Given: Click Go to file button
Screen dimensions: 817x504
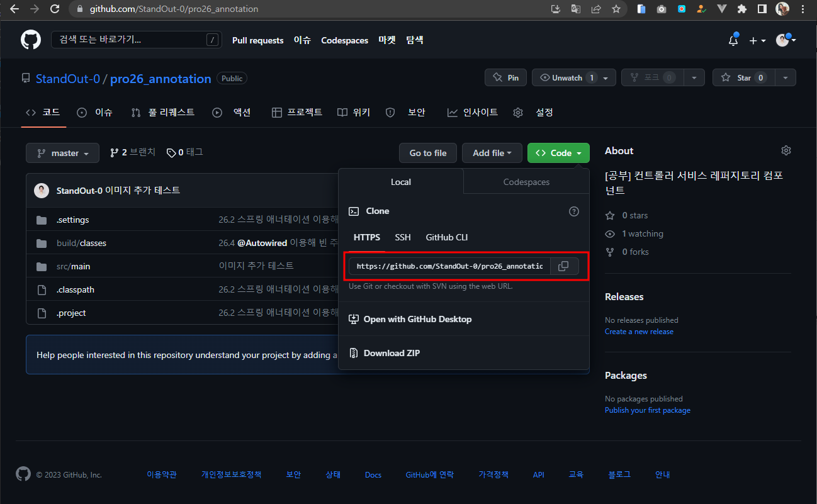Looking at the screenshot, I should (428, 153).
